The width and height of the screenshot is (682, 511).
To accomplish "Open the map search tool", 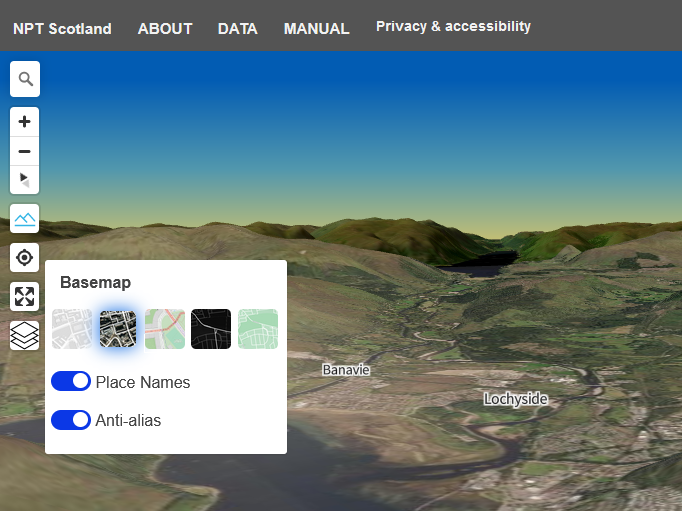I will pos(25,79).
